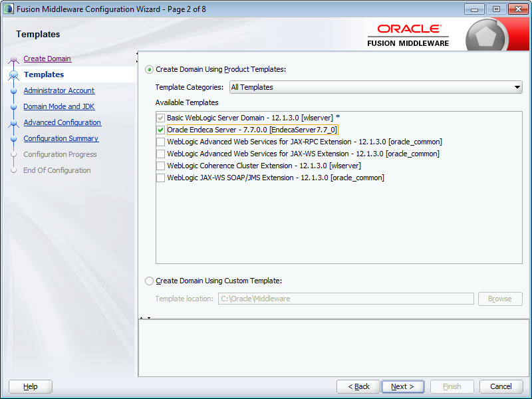Open the Administrator Account step link
This screenshot has width=532, height=399.
tap(59, 90)
